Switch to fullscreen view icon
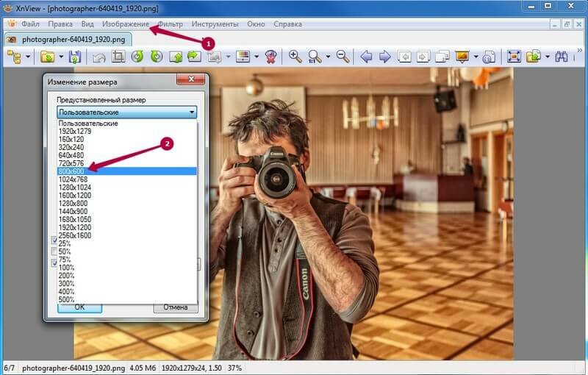 (514, 57)
